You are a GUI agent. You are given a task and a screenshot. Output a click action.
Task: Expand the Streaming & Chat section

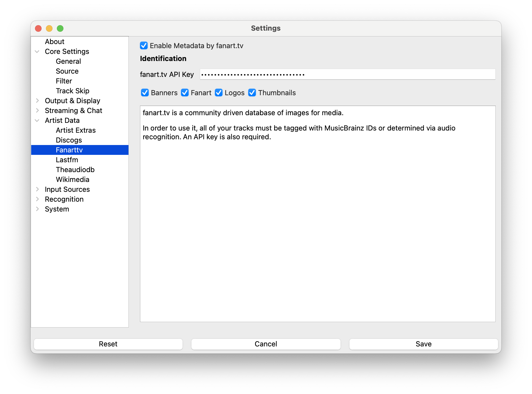(37, 111)
